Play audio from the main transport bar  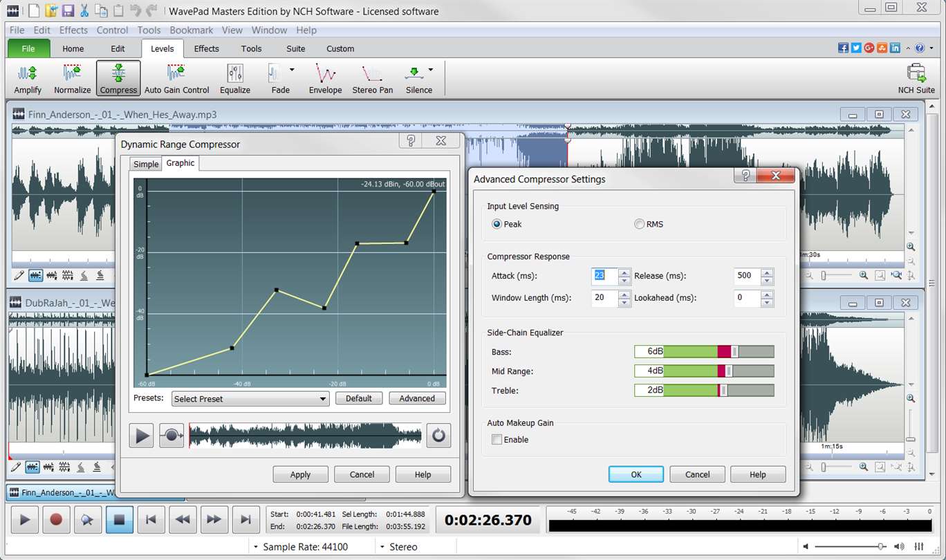(25, 519)
